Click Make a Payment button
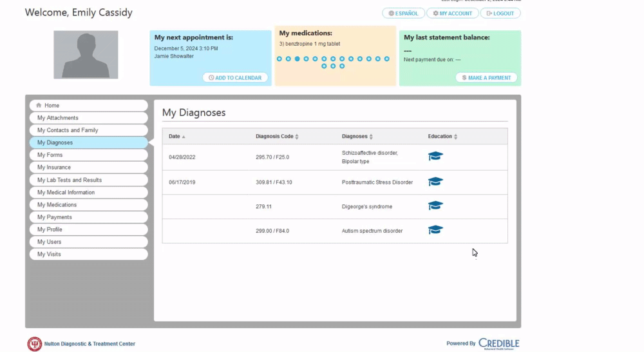Viewport: 644px width, 352px height. tap(486, 78)
